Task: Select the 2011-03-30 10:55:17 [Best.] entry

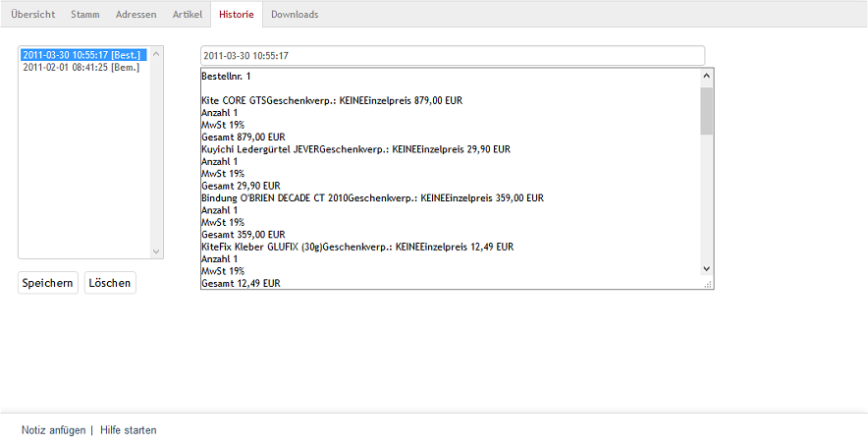Action: tap(82, 56)
